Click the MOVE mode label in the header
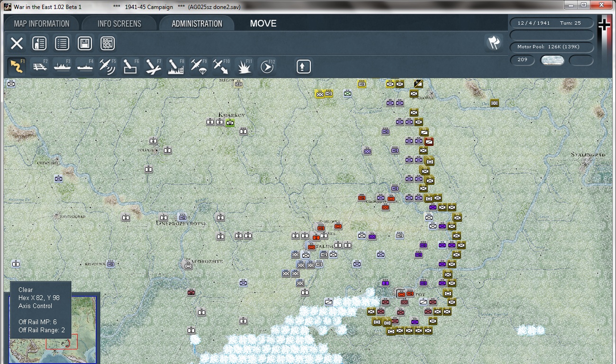 pyautogui.click(x=263, y=24)
